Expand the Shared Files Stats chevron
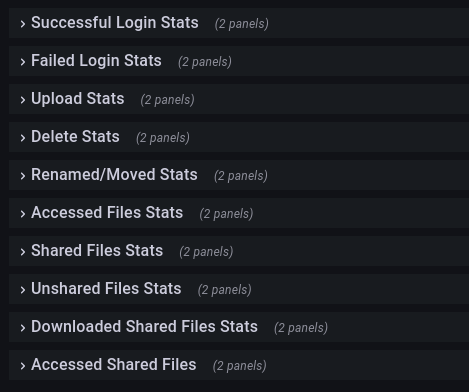Viewport: 469px width, 392px height. pos(23,252)
